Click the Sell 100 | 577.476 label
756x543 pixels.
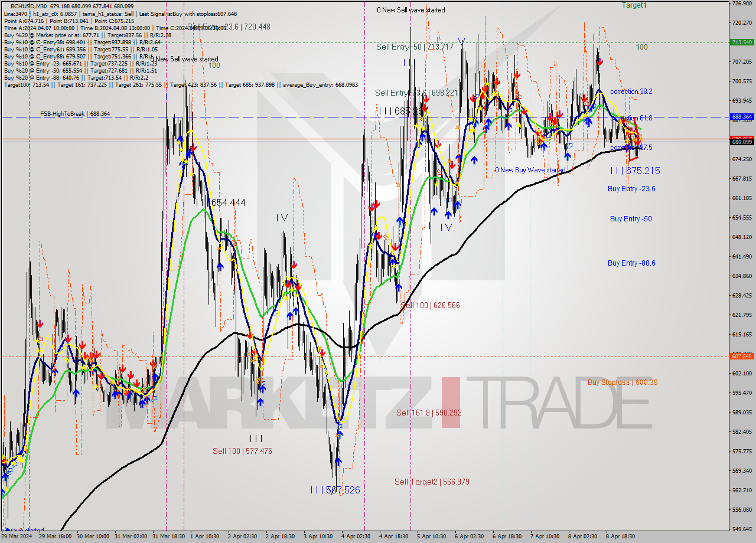[242, 451]
